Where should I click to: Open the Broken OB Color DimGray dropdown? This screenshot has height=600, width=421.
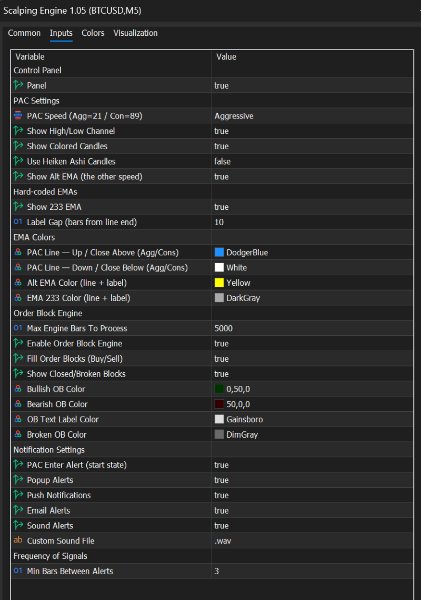(312, 435)
